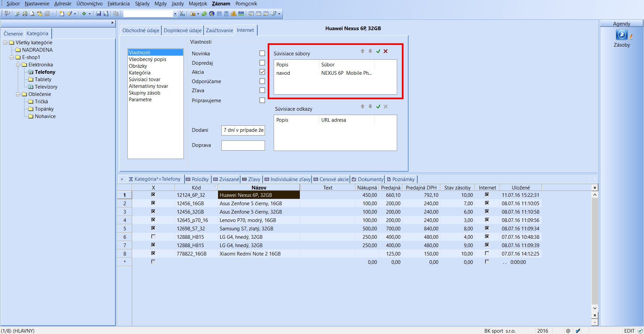Switch to Obchodné údaje tab
This screenshot has height=334, width=644.
pyautogui.click(x=141, y=30)
